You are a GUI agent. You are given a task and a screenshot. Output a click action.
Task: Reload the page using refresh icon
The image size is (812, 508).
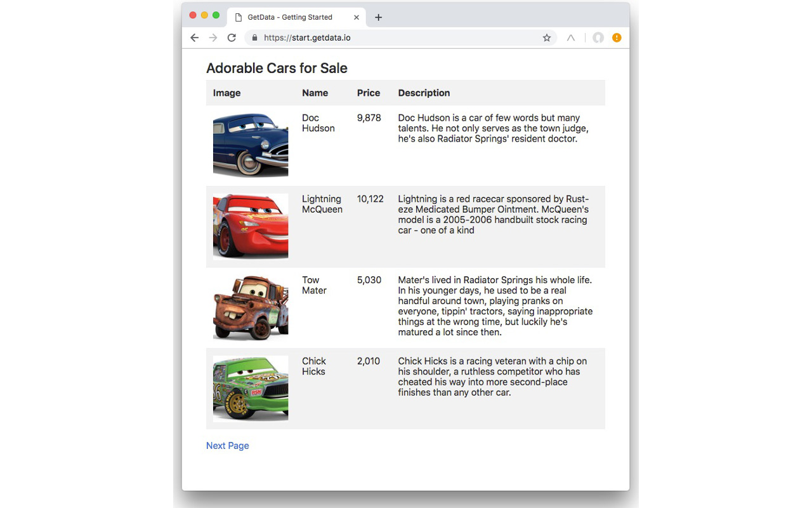tap(232, 37)
